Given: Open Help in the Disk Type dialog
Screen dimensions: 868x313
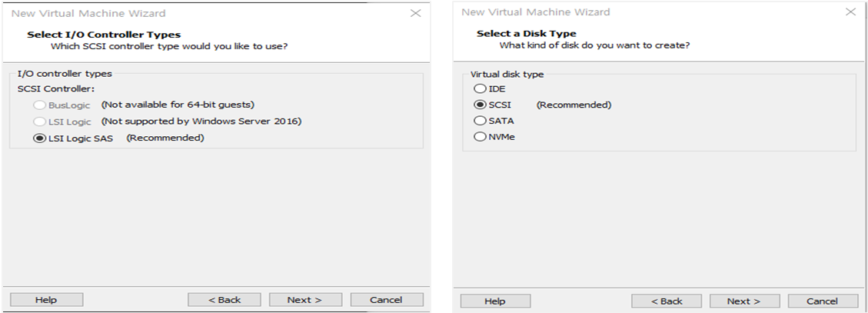Looking at the screenshot, I should click(495, 301).
